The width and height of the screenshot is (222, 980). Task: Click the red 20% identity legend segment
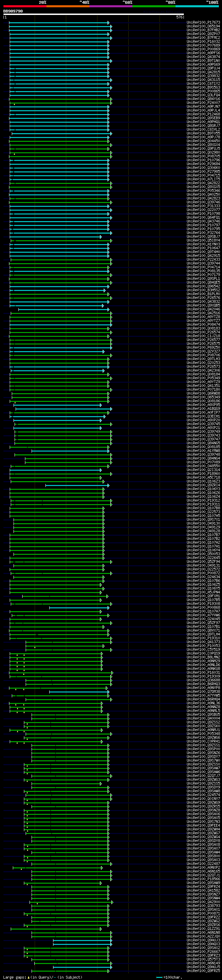pos(25,6)
